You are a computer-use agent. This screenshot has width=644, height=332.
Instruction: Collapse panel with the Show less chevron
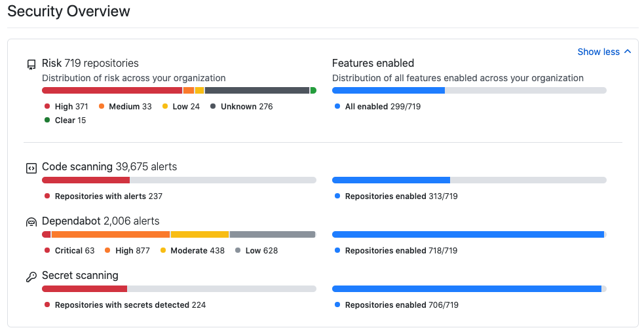coord(627,52)
